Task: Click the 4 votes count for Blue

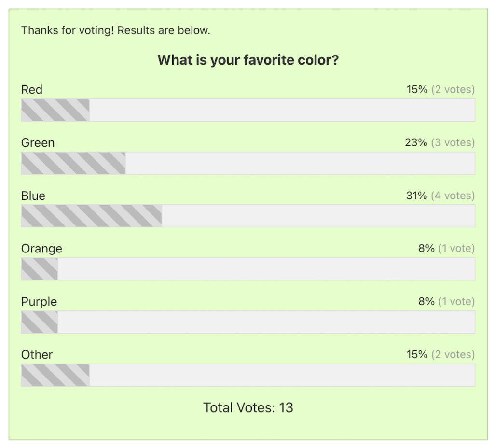Action: click(452, 196)
